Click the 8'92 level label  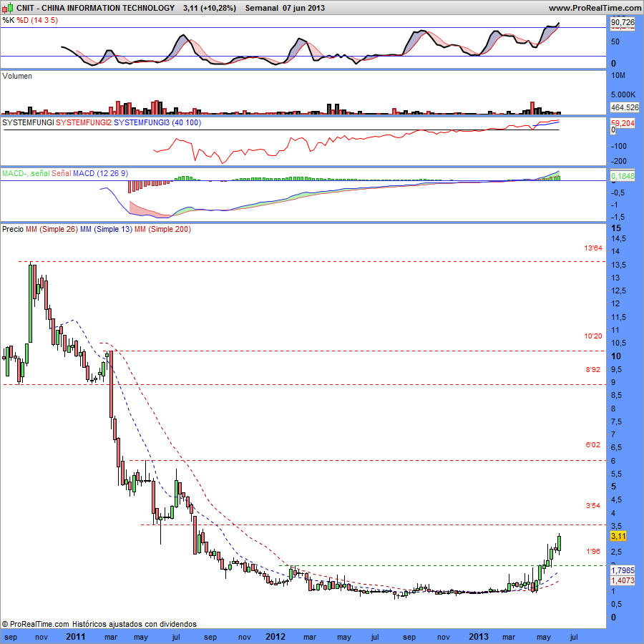(592, 370)
